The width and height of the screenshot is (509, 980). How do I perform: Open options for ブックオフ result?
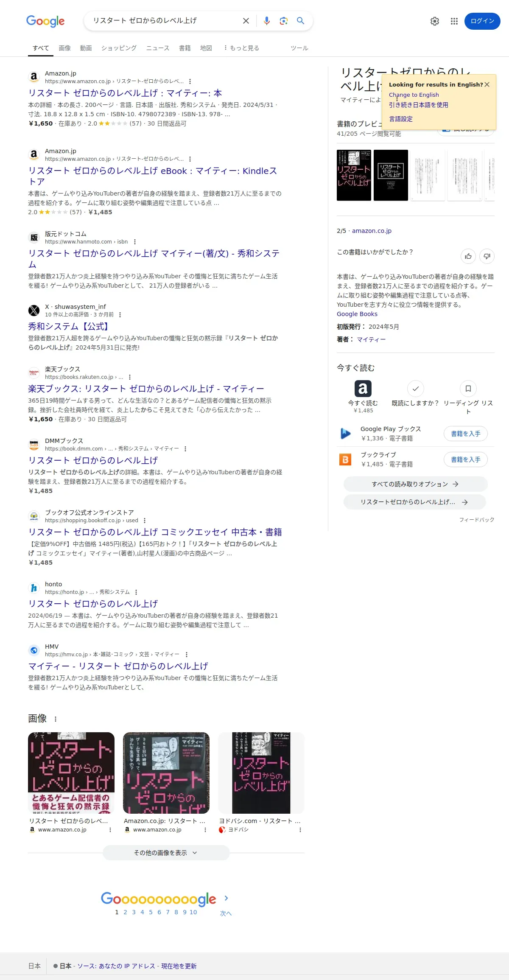pos(145,521)
